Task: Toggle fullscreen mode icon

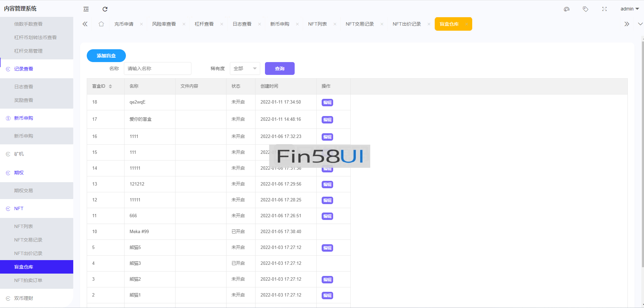Action: 605,9
